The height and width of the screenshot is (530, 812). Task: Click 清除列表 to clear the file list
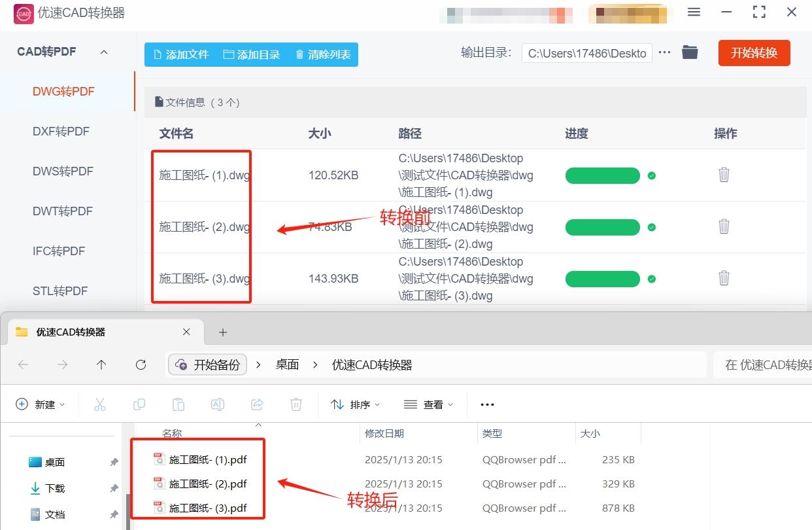pyautogui.click(x=322, y=55)
